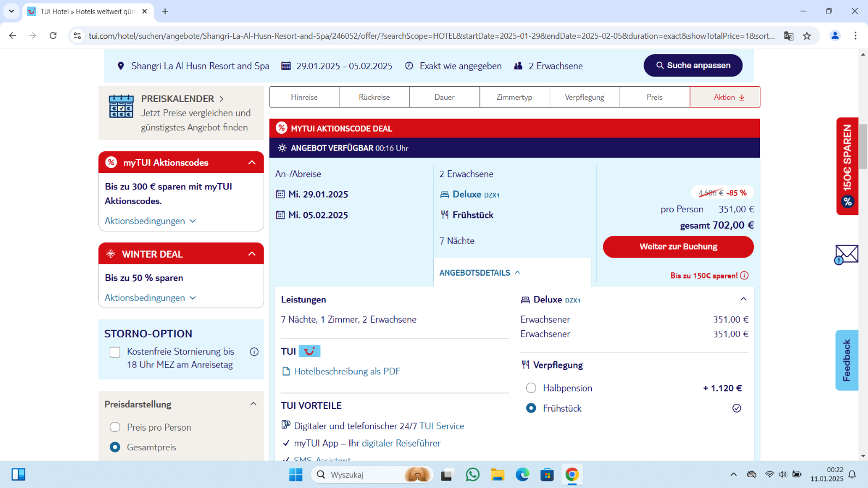Screen dimensions: 868x488
Task: Collapse the myTUI Aktionscodes panel
Action: click(252, 163)
